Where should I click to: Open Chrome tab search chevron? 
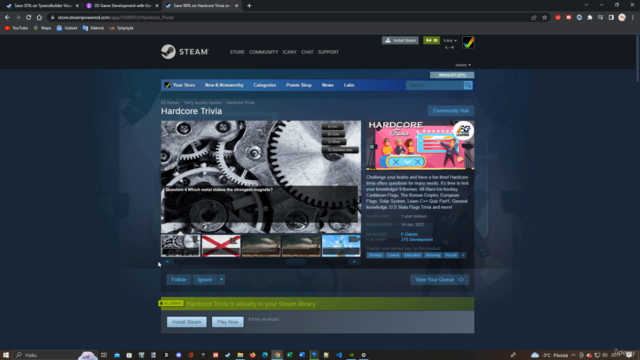pyautogui.click(x=586, y=5)
